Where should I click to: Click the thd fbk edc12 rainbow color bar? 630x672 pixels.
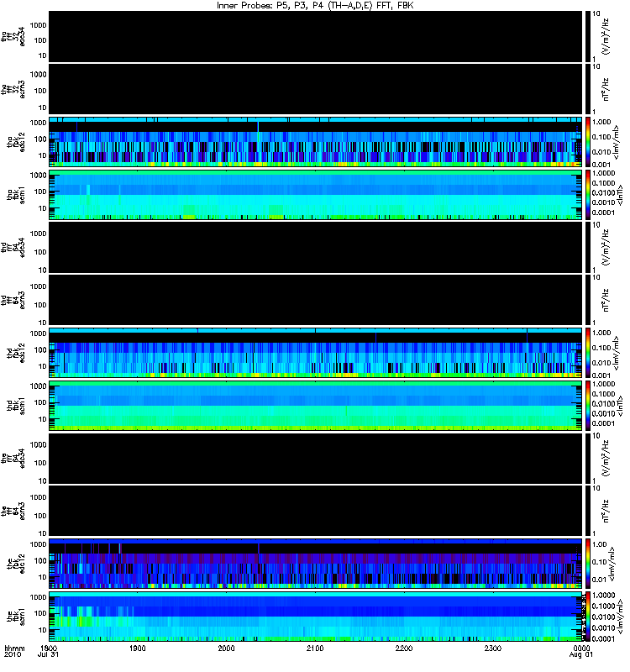click(x=588, y=353)
